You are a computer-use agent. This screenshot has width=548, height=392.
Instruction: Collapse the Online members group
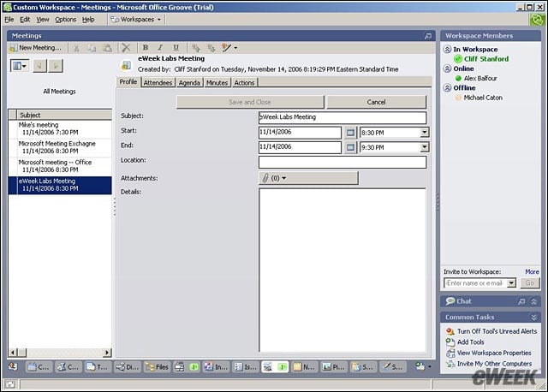tap(447, 68)
